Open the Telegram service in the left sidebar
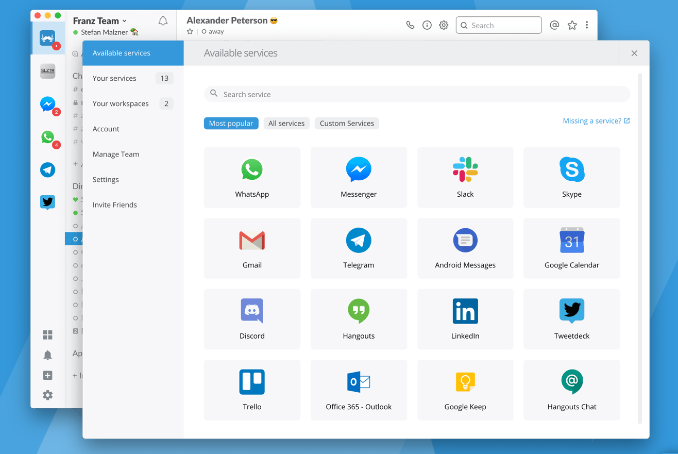Screen dimensions: 678x454 48,170
